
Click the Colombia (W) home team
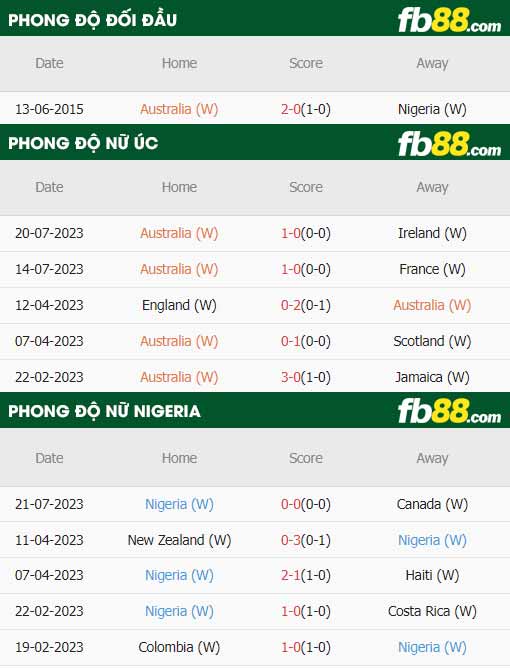[179, 647]
